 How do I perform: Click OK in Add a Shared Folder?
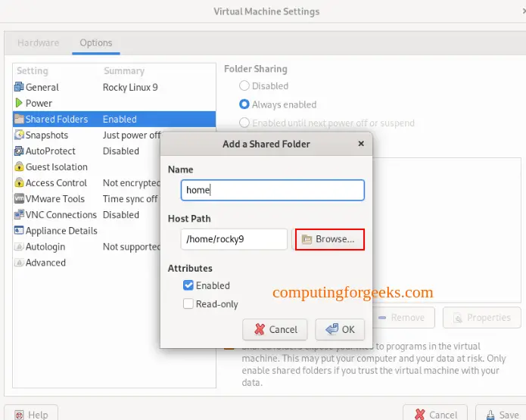pos(340,329)
